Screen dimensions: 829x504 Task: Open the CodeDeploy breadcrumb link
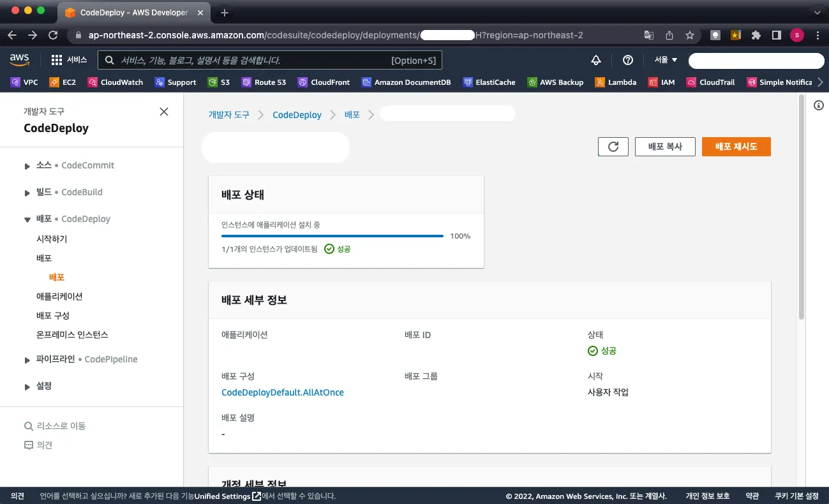(x=297, y=115)
